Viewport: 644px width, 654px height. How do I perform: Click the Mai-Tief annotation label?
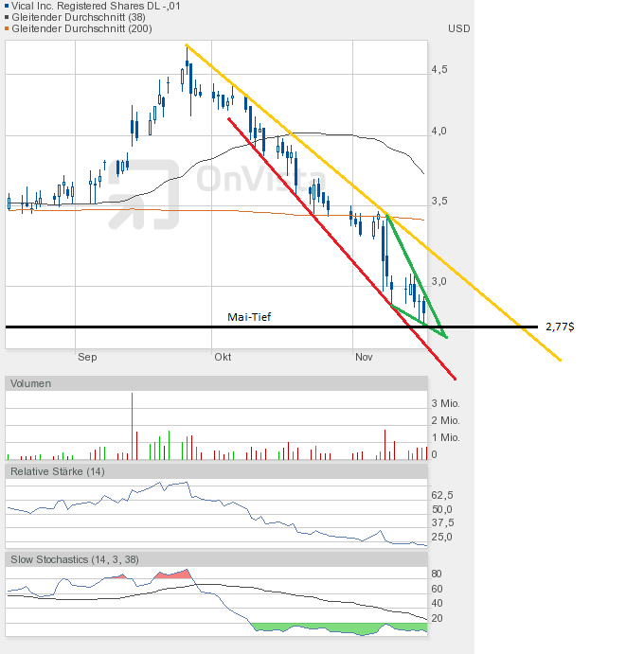tap(249, 317)
